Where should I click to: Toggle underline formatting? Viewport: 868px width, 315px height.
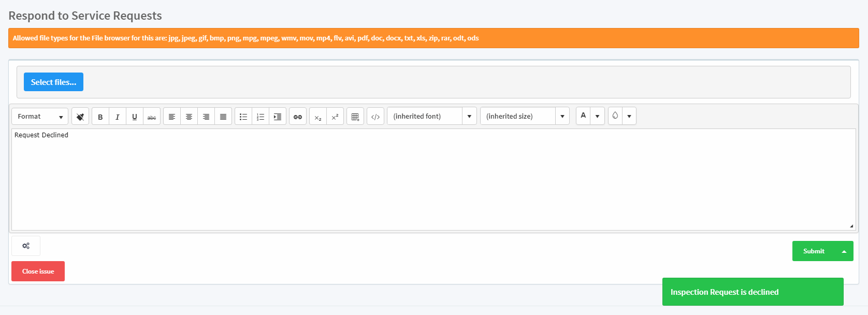click(135, 117)
